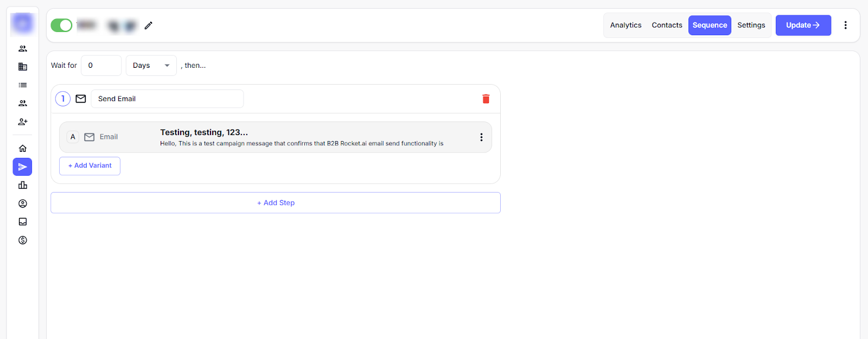Open the inbox tray icon in sidebar
The image size is (868, 339).
pos(23,222)
